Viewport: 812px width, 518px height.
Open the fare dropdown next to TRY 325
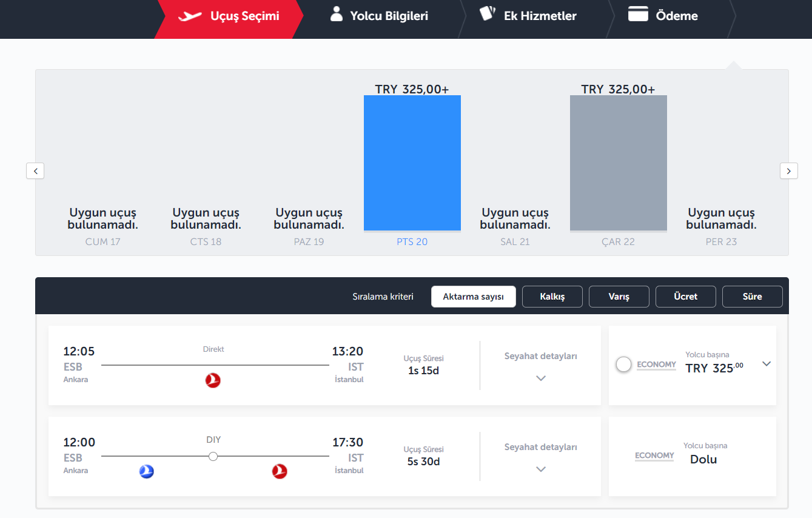767,364
